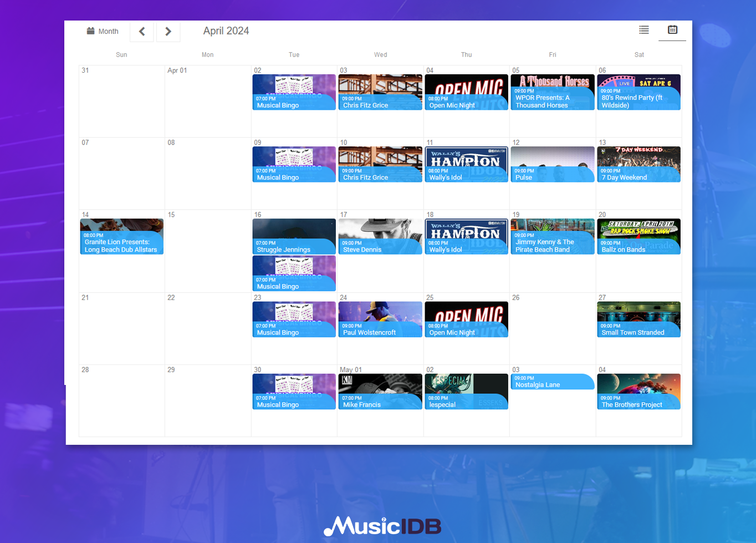756x543 pixels.
Task: Open Small Town Stranded event
Action: [x=639, y=319]
